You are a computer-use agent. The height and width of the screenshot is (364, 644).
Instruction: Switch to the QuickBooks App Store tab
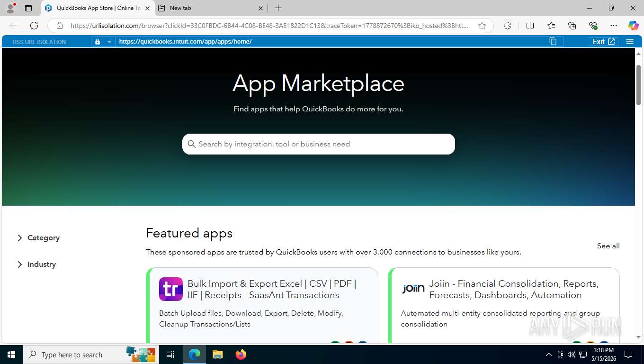(98, 8)
